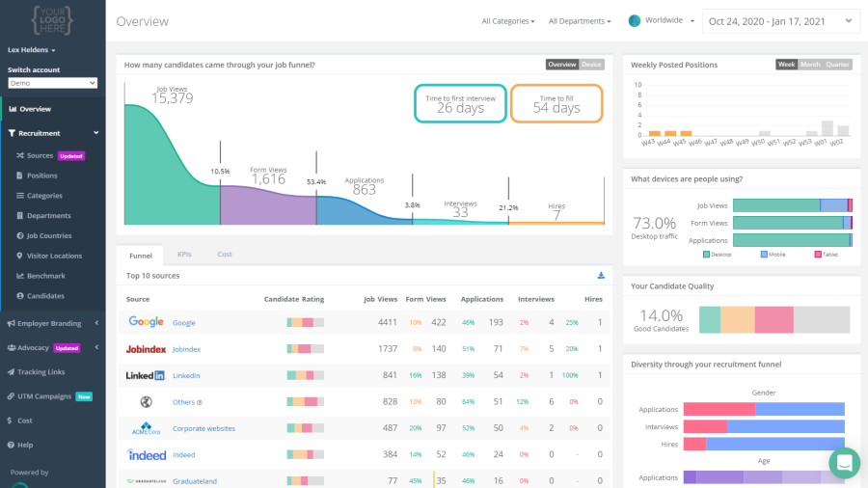Click the YOUR LOGO HERE placeholder logo
This screenshot has height=488, width=868.
(51, 20)
